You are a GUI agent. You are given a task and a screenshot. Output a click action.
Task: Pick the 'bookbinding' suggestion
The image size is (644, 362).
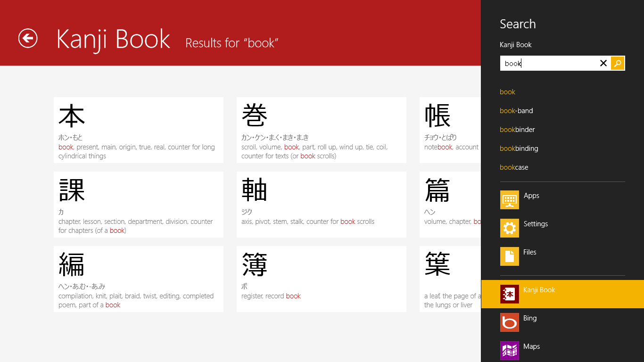pyautogui.click(x=519, y=148)
